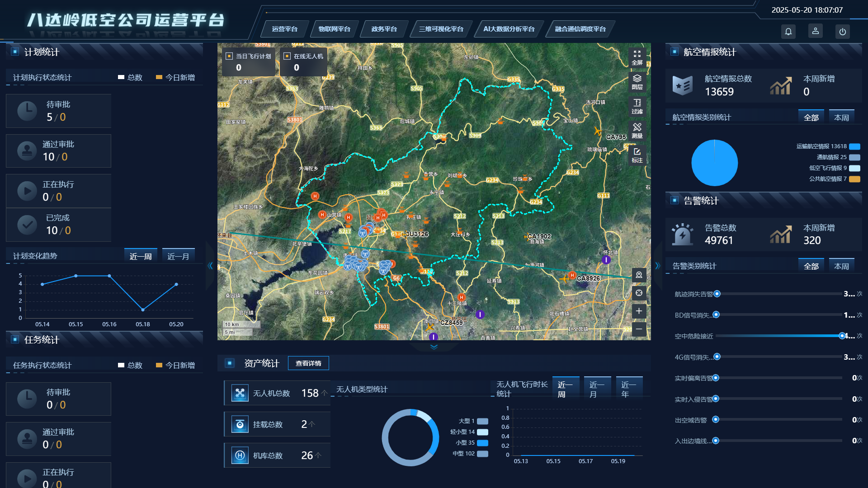The height and width of the screenshot is (488, 868).
Task: Click the notification bell icon
Action: coord(788,32)
